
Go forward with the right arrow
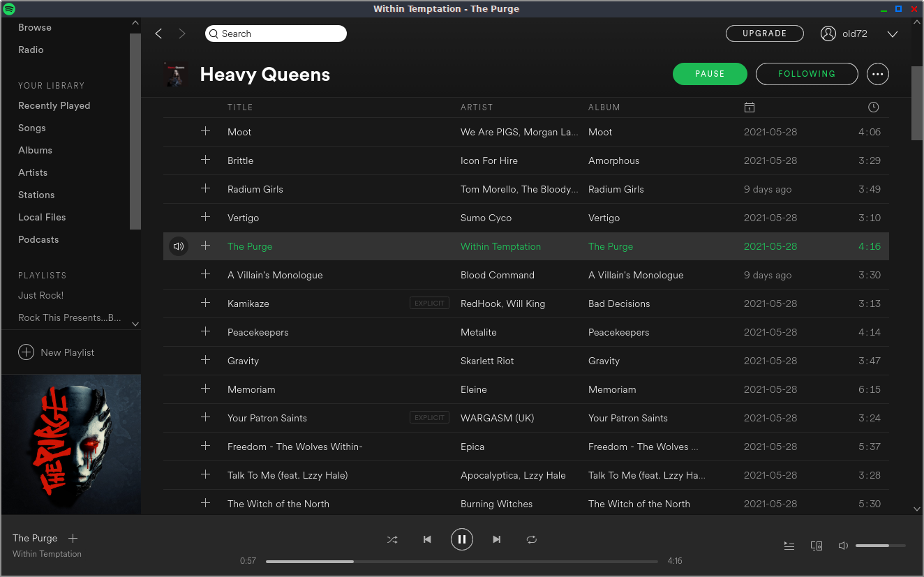(182, 33)
